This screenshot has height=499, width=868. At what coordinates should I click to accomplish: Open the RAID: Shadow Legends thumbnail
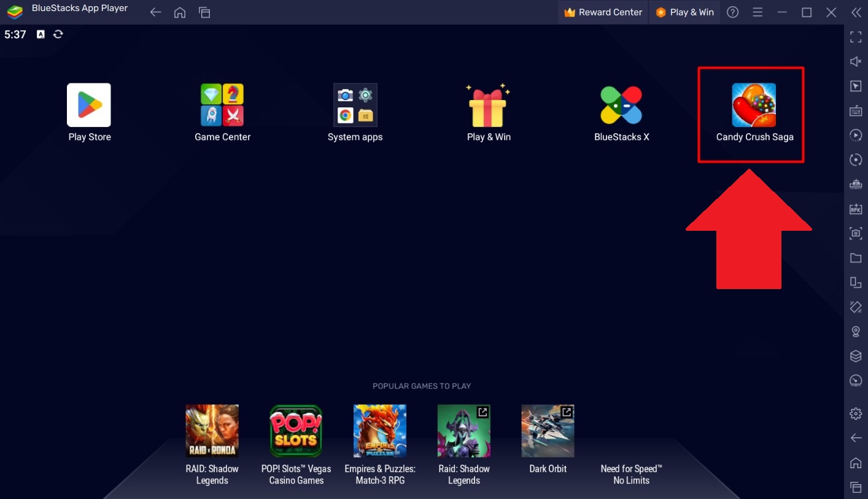click(212, 430)
